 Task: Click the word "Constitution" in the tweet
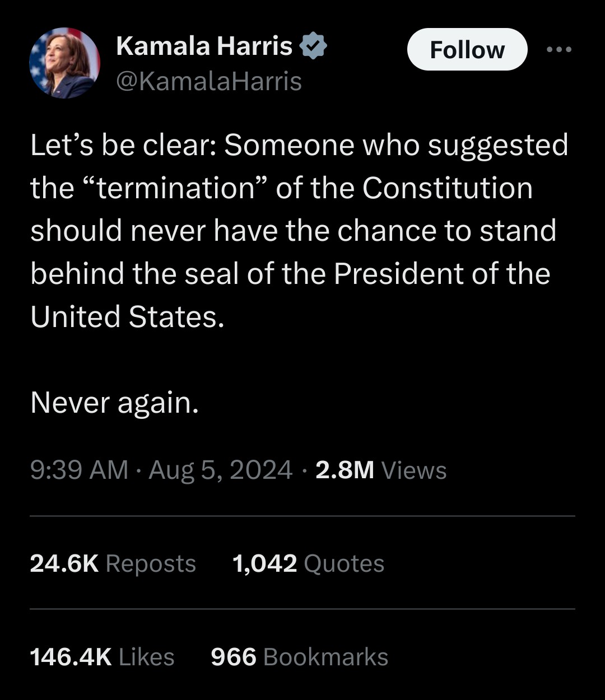[447, 188]
